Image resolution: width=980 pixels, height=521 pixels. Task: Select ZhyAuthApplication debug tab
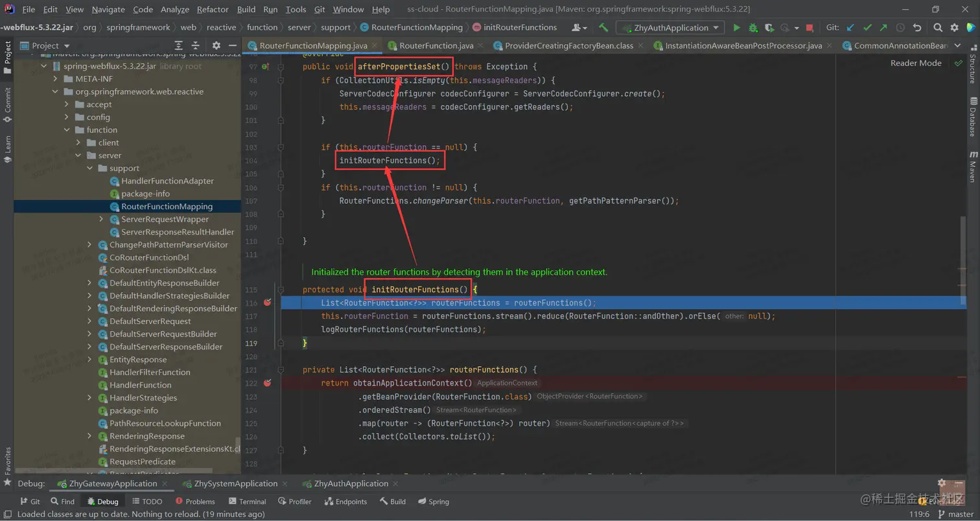point(351,483)
